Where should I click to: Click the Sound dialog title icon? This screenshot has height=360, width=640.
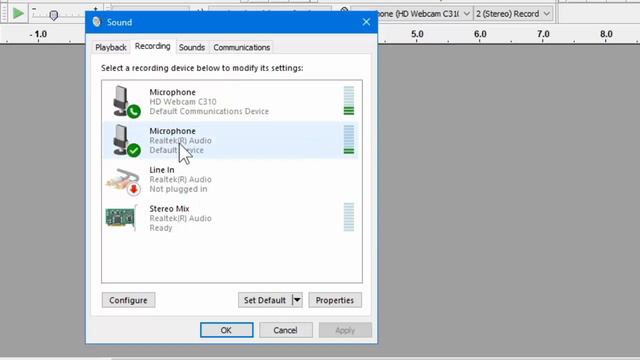tap(97, 22)
